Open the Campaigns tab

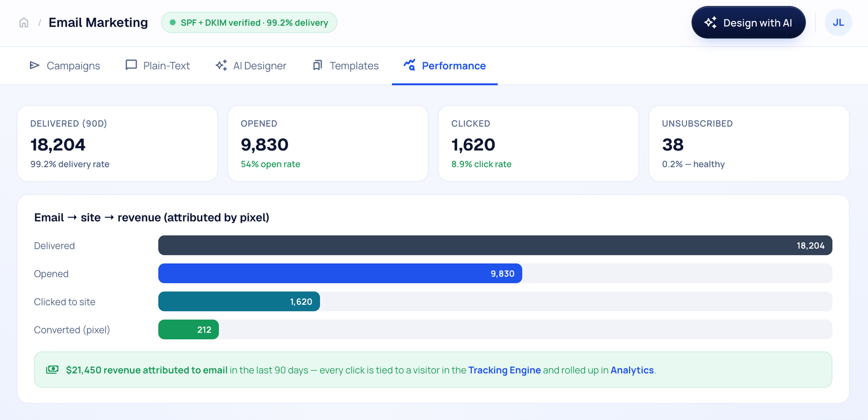pyautogui.click(x=65, y=66)
